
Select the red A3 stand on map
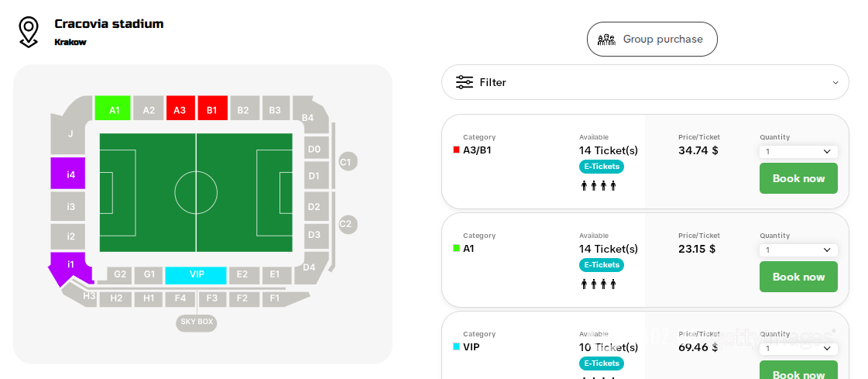click(180, 109)
